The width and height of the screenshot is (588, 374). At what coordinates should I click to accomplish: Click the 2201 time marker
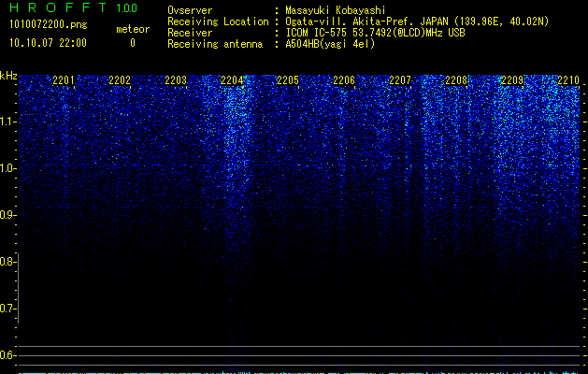pos(64,80)
